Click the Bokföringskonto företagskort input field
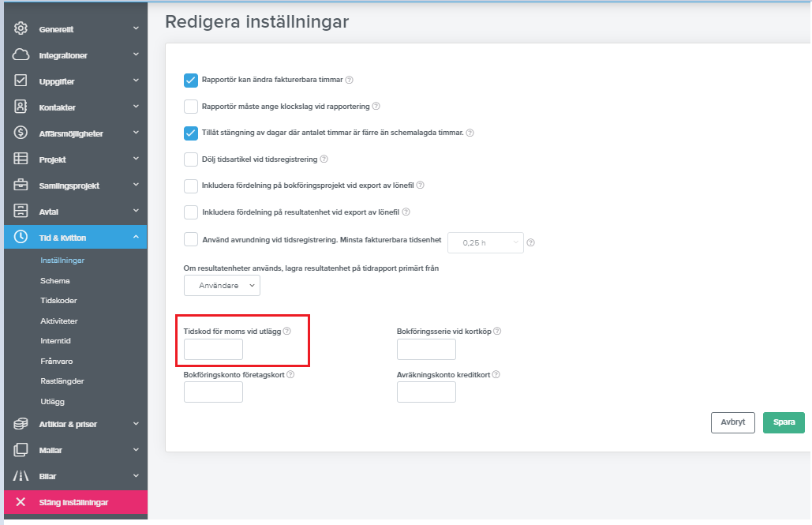The image size is (812, 525). point(213,392)
